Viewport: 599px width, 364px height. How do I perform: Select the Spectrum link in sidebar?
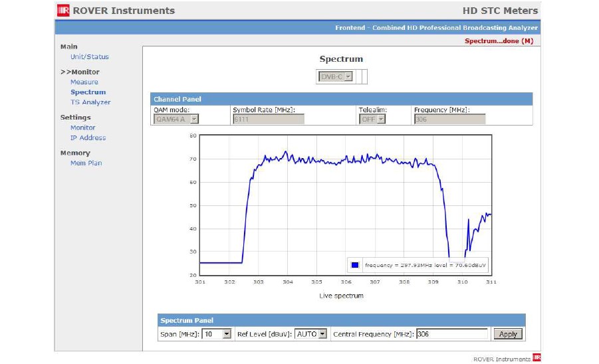88,92
